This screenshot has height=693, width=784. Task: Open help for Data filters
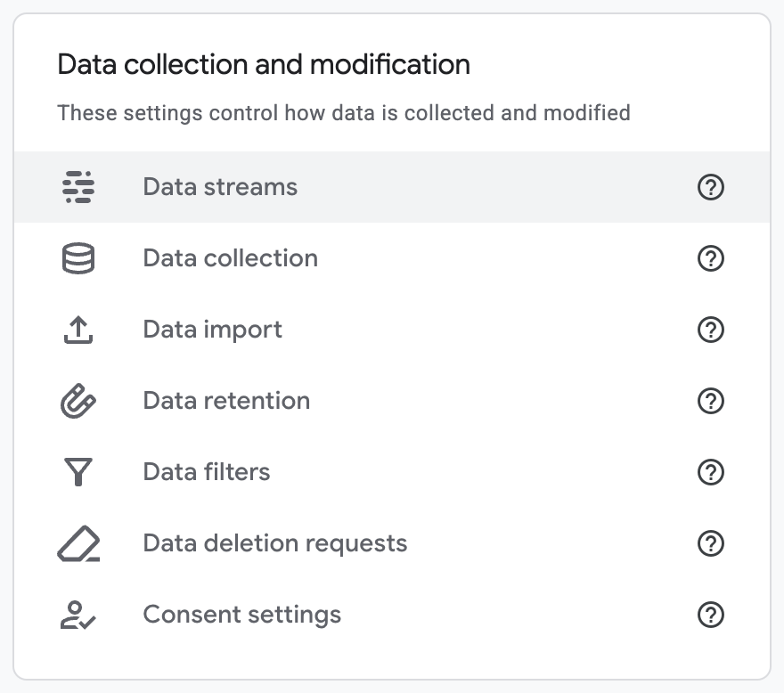(711, 472)
